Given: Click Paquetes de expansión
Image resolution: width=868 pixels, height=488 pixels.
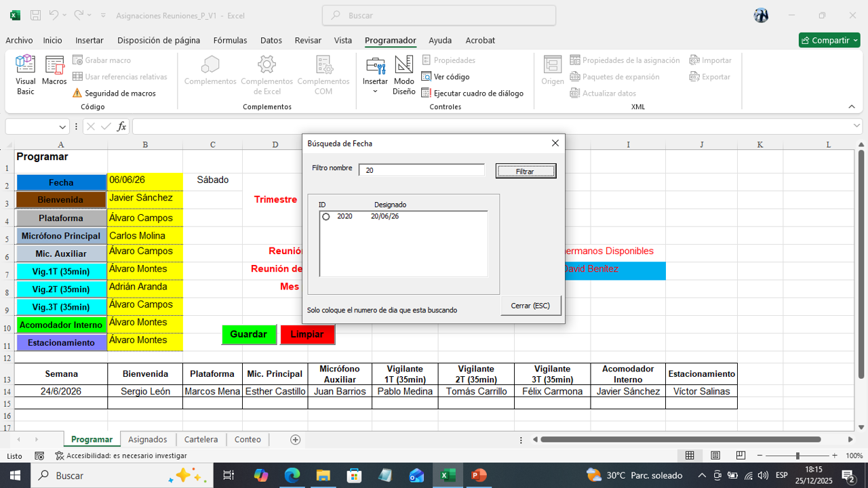Looking at the screenshot, I should pos(614,77).
